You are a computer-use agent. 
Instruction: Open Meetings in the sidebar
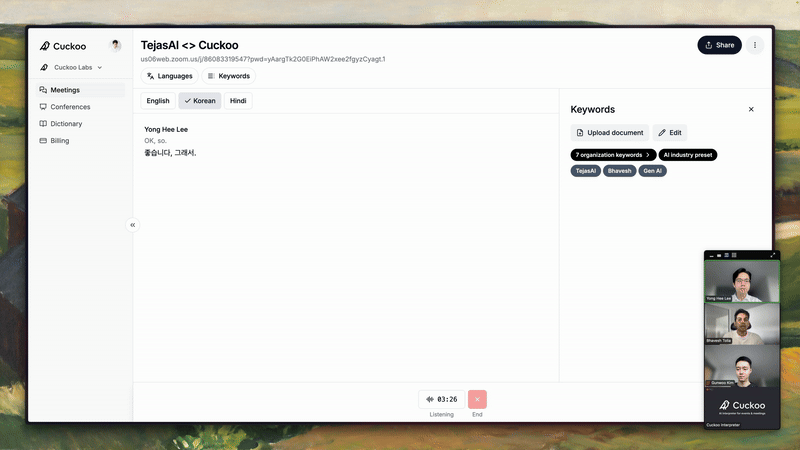tap(80, 90)
